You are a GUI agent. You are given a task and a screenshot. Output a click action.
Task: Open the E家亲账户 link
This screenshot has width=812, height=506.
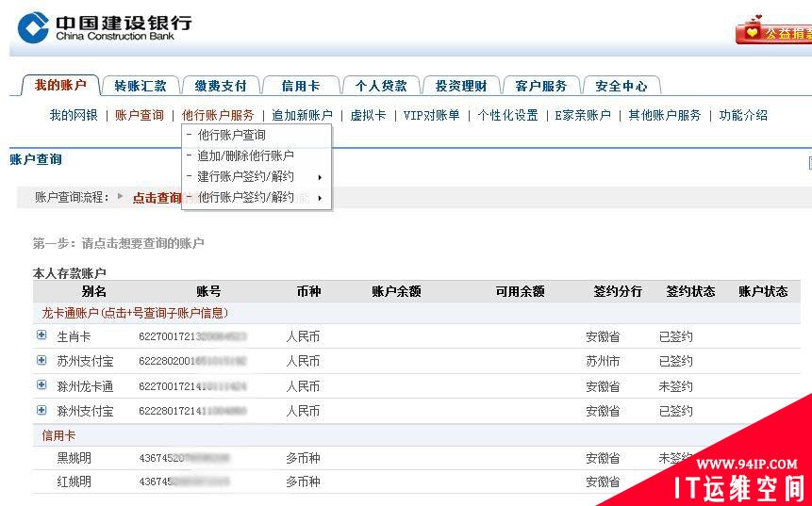pos(583,115)
